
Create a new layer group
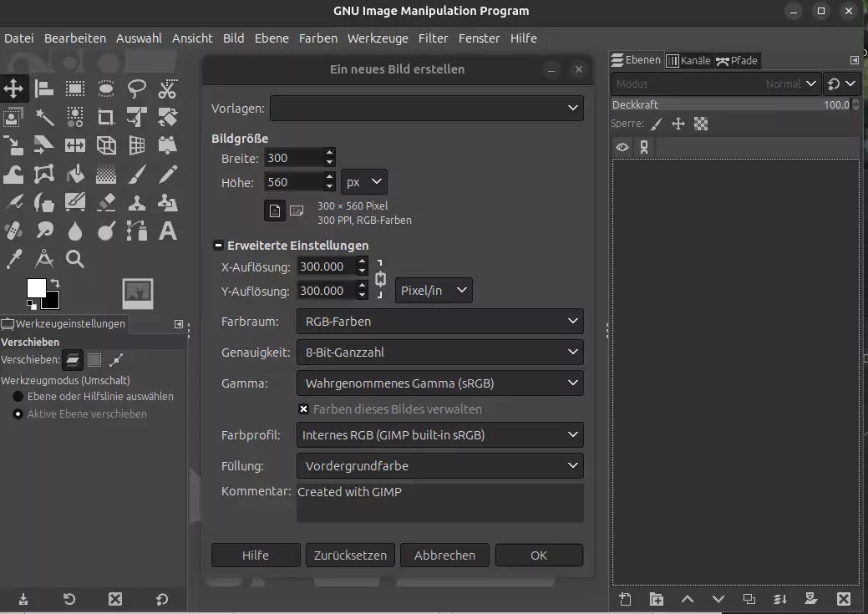pos(657,598)
